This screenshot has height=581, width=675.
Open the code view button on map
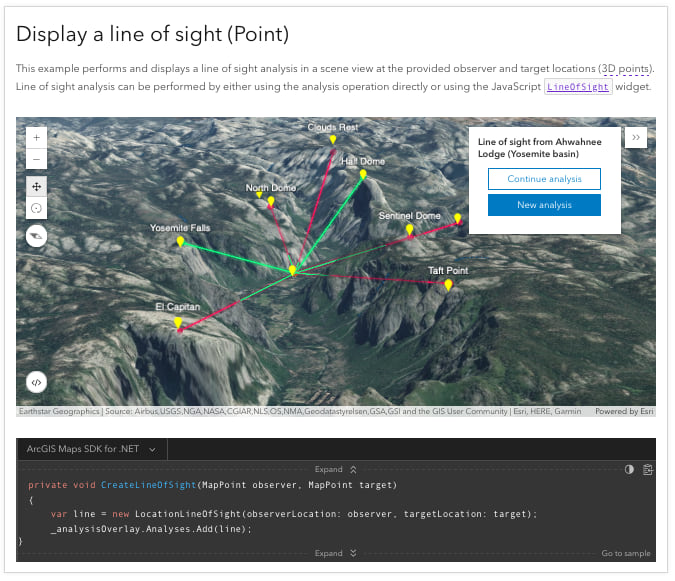click(37, 382)
